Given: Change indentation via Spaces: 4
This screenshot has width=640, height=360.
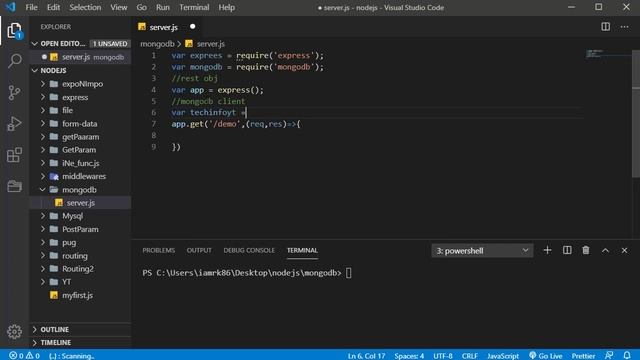Looking at the screenshot, I should (409, 356).
